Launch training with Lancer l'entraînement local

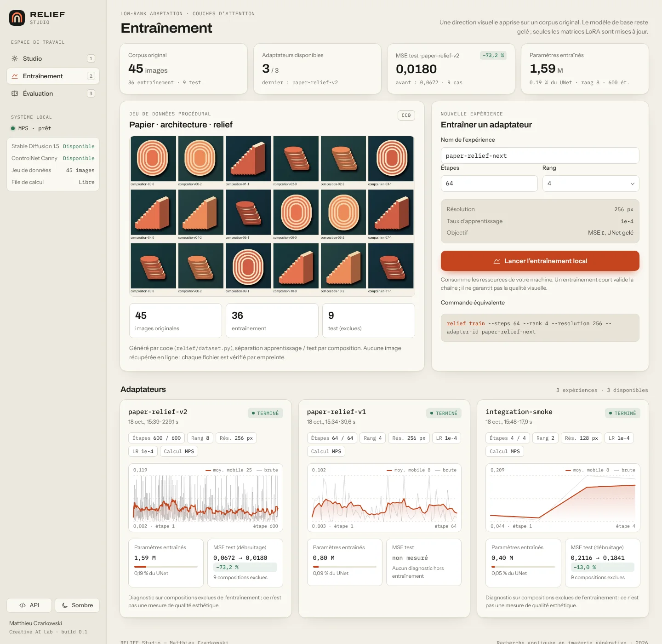540,261
